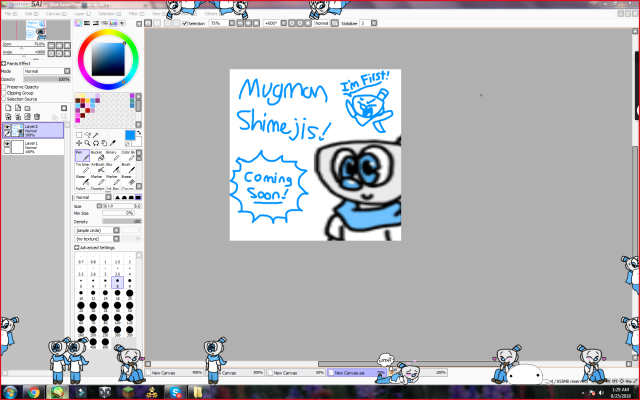The height and width of the screenshot is (400, 640).
Task: Adjust the layer Opacity slider
Action: click(47, 79)
